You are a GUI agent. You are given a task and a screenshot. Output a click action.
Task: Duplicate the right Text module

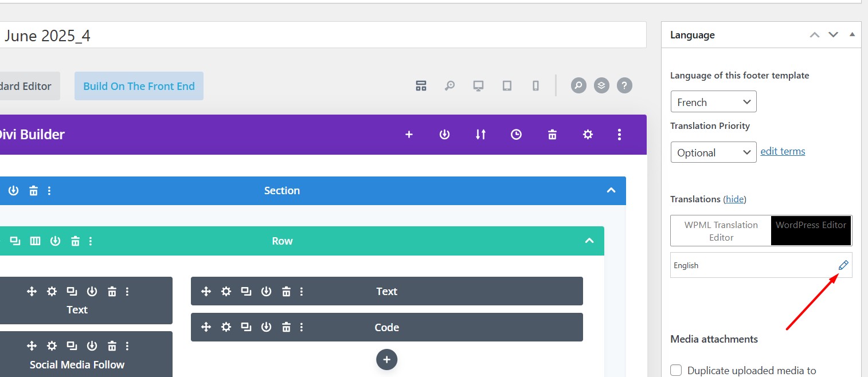[x=246, y=291]
